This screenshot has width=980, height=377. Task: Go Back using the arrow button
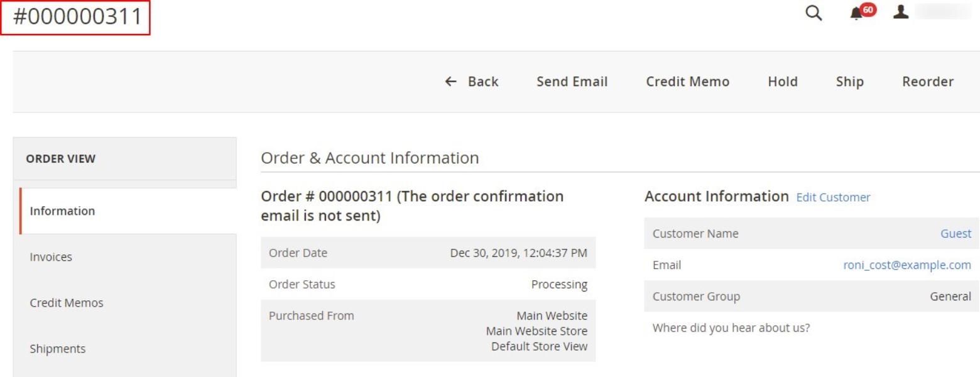tap(471, 82)
